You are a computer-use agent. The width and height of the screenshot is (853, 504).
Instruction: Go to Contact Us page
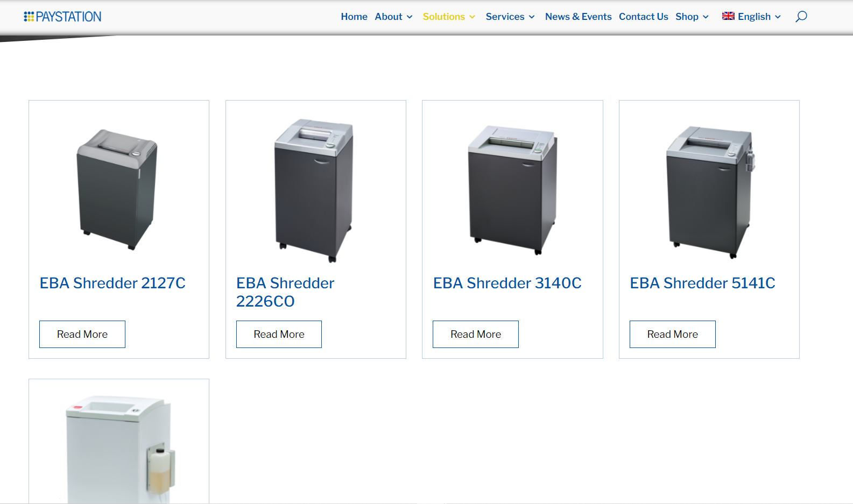click(x=643, y=17)
